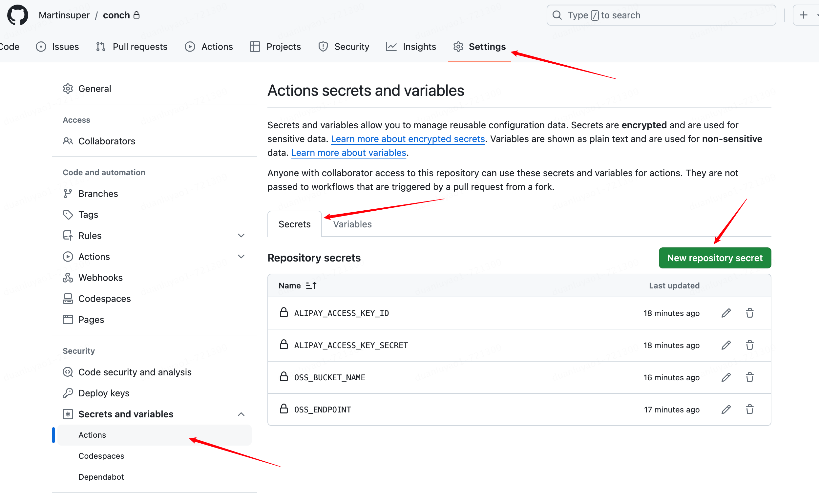This screenshot has width=819, height=504.
Task: Switch to the Variables tab
Action: pos(352,224)
